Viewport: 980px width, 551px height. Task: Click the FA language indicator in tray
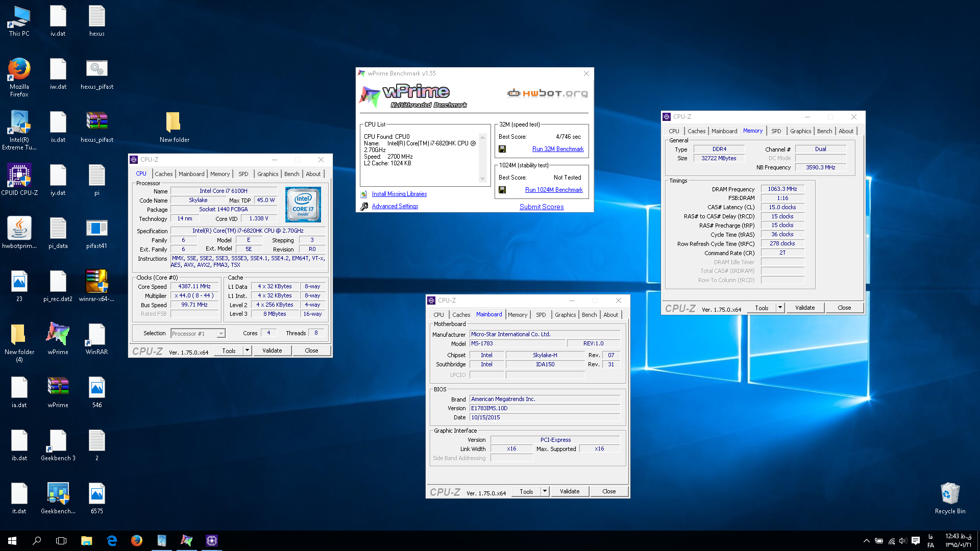coord(930,541)
